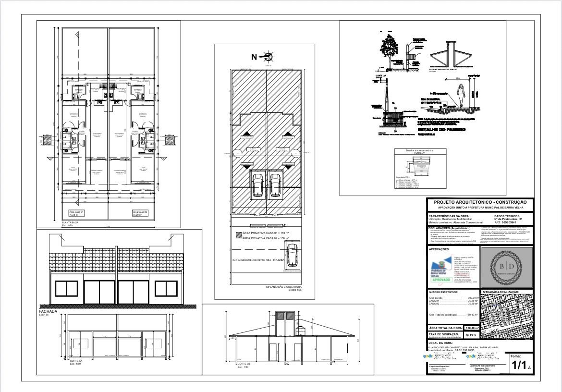Click the 'Área Total de construção' row
The height and width of the screenshot is (392, 562).
[x=454, y=315]
